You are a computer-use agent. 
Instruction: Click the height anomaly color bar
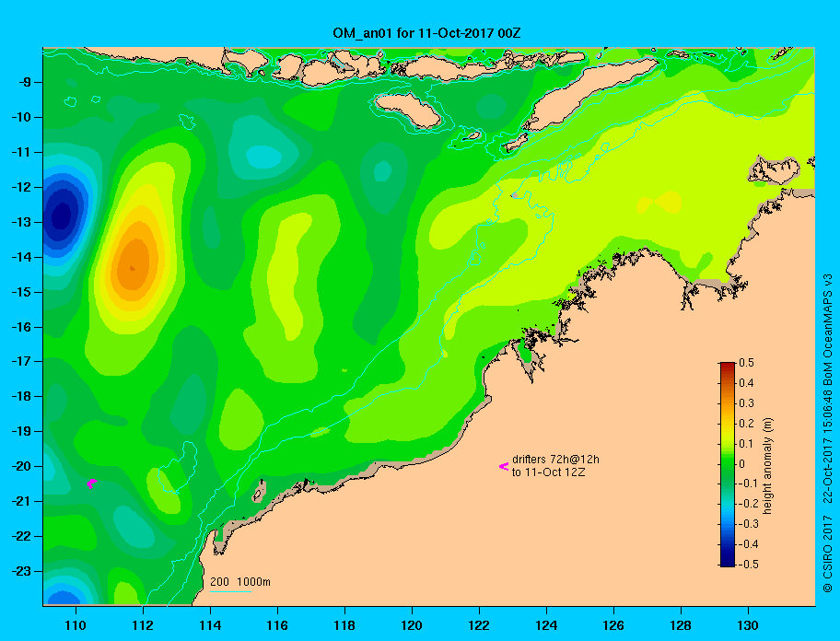(x=728, y=464)
